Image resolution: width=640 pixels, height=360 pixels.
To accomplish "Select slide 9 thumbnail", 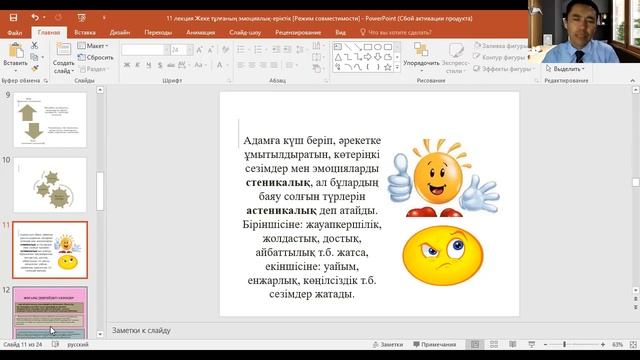I will [50, 120].
